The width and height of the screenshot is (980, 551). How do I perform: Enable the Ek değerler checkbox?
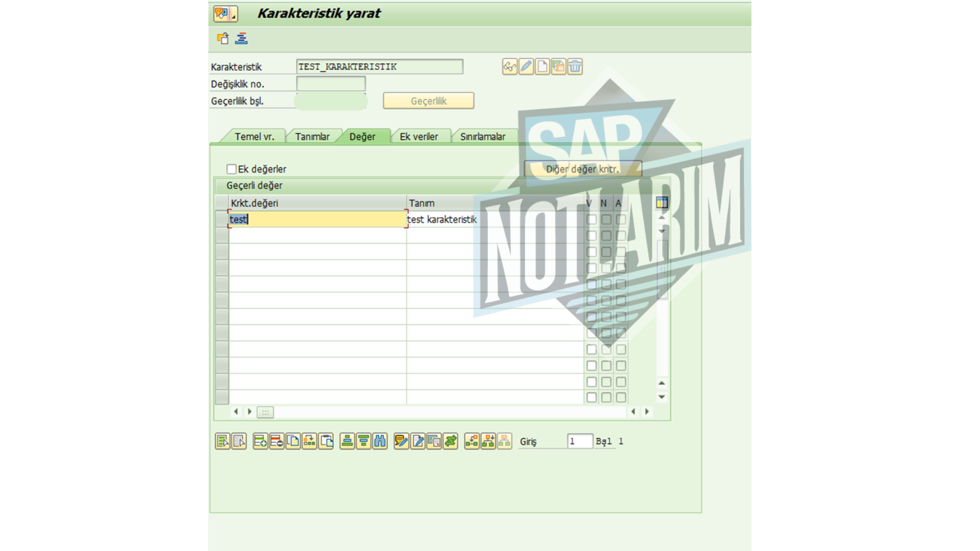(231, 169)
